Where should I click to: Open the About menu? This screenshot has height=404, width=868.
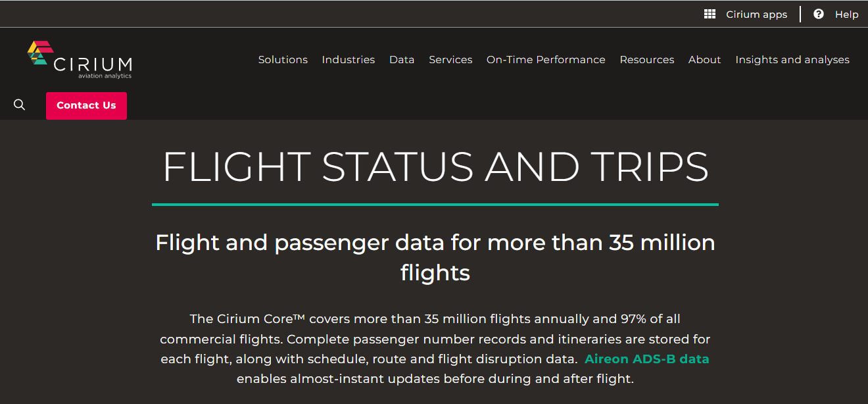pyautogui.click(x=704, y=59)
